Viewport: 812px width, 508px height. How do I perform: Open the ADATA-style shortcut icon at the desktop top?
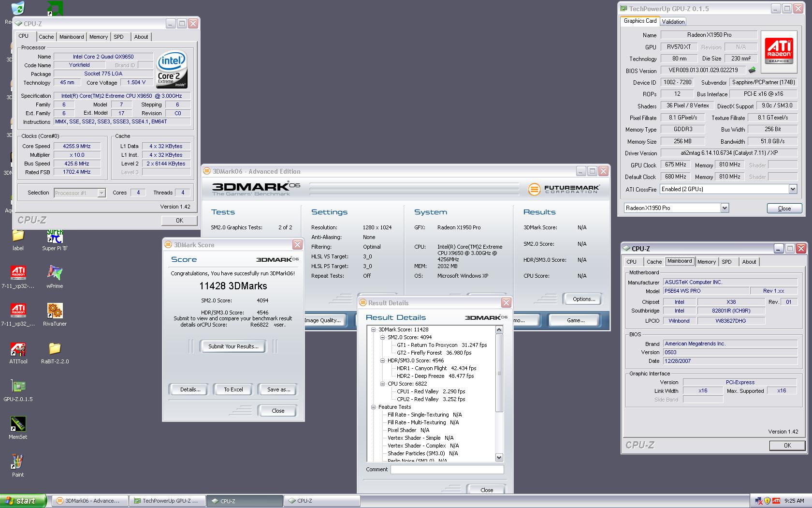coord(55,8)
